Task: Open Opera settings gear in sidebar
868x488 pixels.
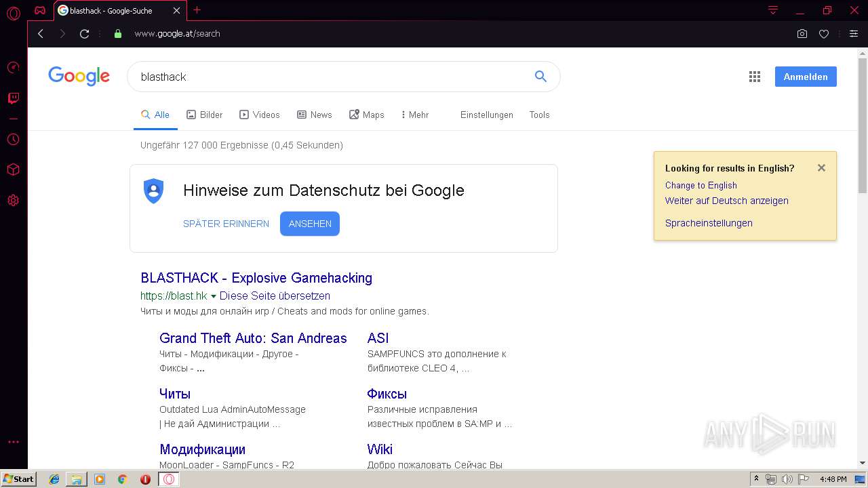Action: 13,201
